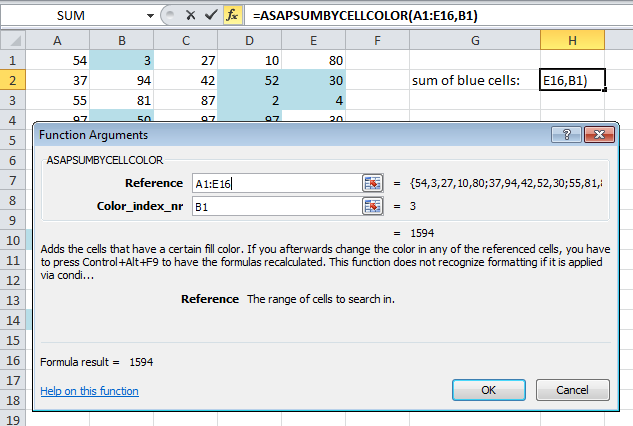Close the Function Arguments dialog

[x=599, y=134]
